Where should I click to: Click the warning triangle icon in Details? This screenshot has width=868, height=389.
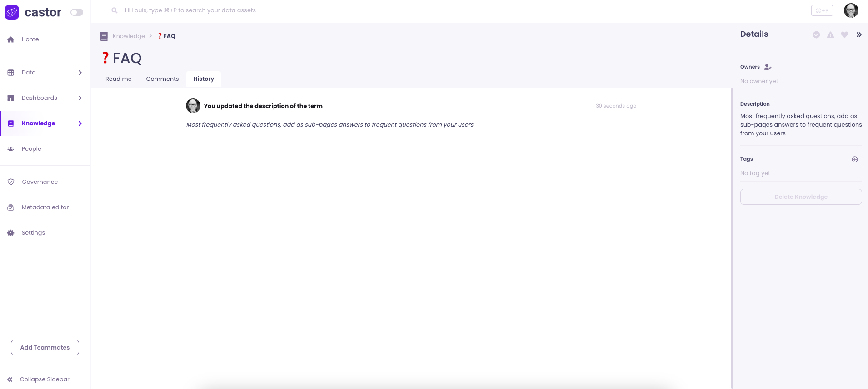(x=830, y=35)
